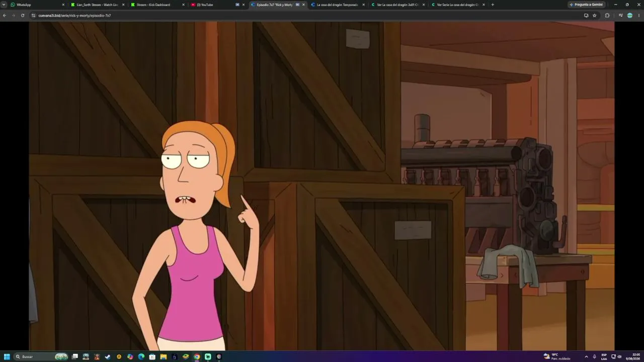The image size is (644, 362).
Task: Open the Chrome three-dot menu
Action: point(639,16)
